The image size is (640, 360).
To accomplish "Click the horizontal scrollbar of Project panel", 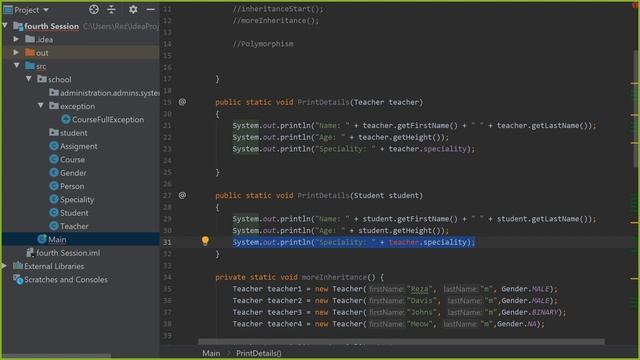I will [57, 356].
